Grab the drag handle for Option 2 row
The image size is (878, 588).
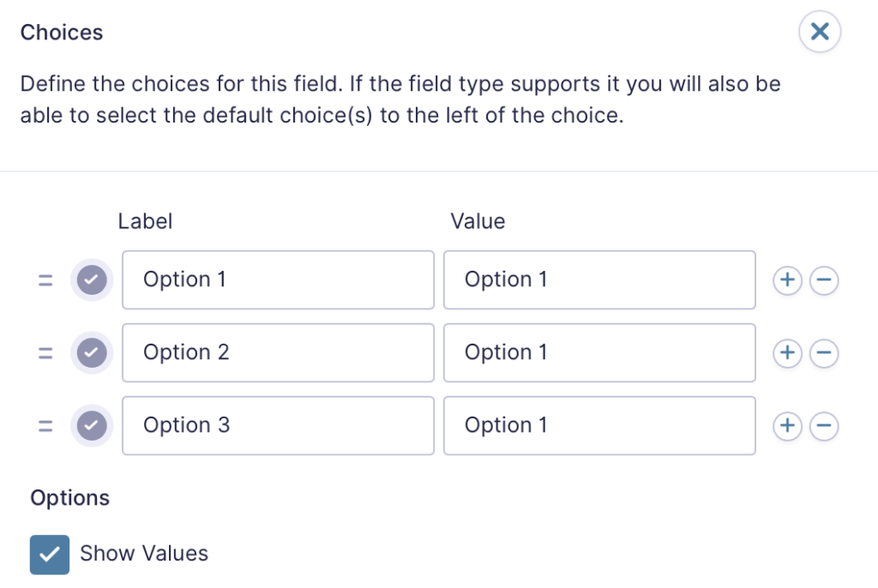click(x=45, y=353)
